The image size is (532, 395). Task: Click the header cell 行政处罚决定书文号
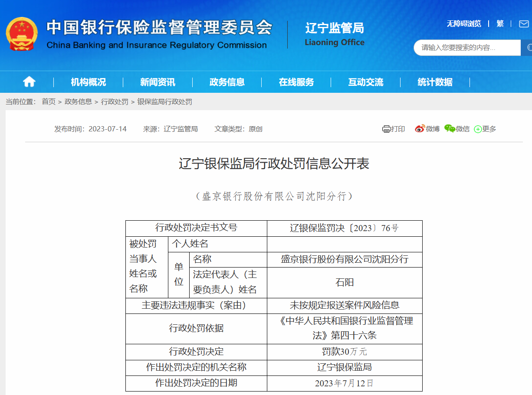pos(196,229)
